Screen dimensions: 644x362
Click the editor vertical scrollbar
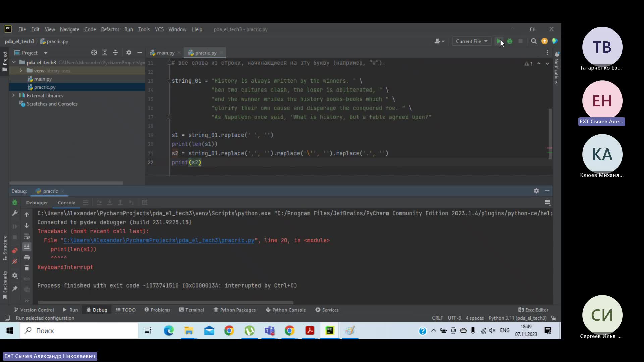[550, 134]
